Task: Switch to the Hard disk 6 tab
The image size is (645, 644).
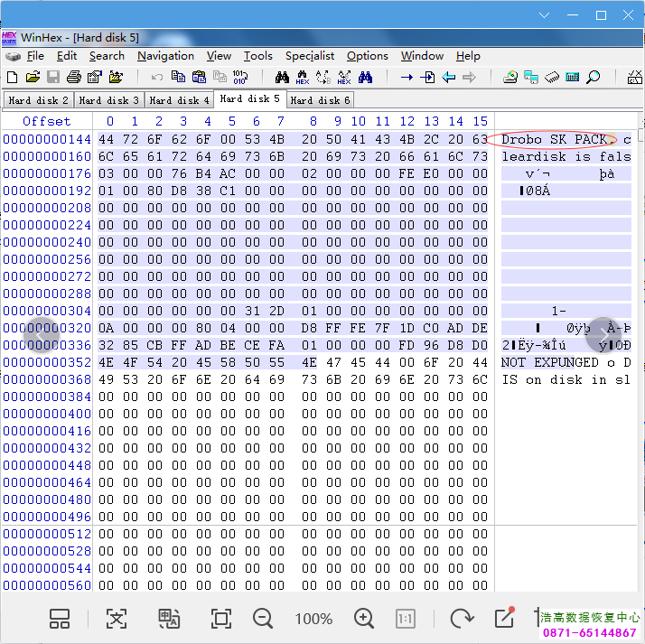Action: tap(320, 100)
